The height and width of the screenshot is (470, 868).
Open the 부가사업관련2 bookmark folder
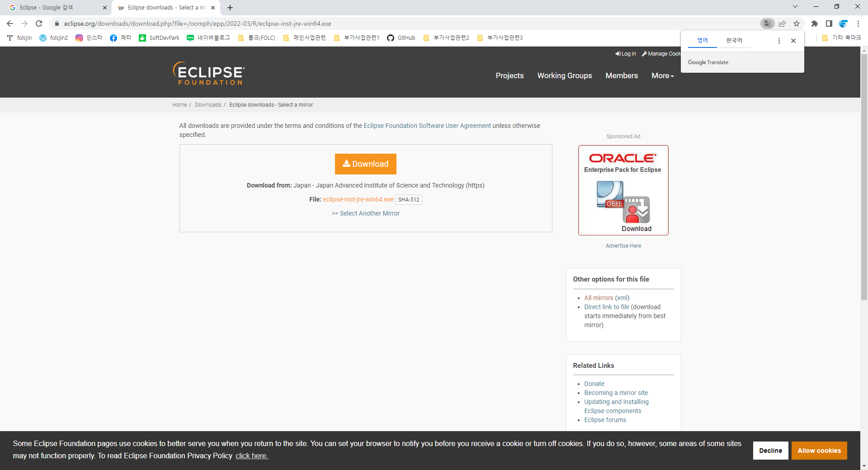coord(446,38)
